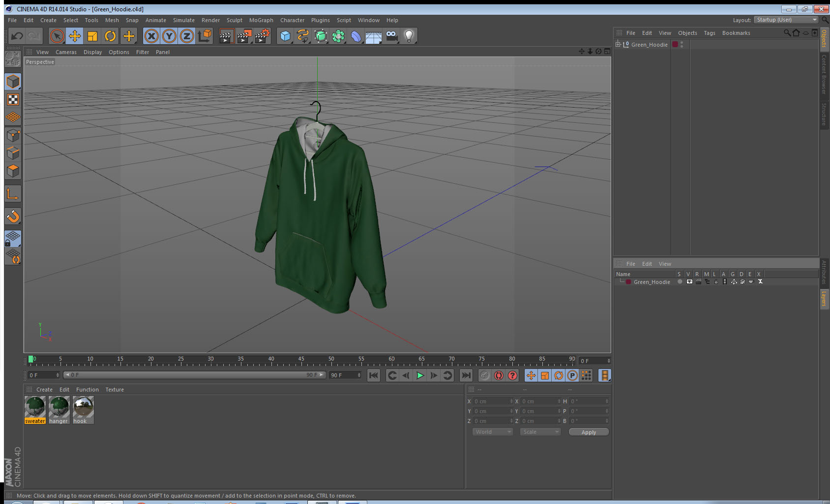Screen dimensions: 830x504
Task: Toggle snapping magnet icon
Action: point(13,216)
